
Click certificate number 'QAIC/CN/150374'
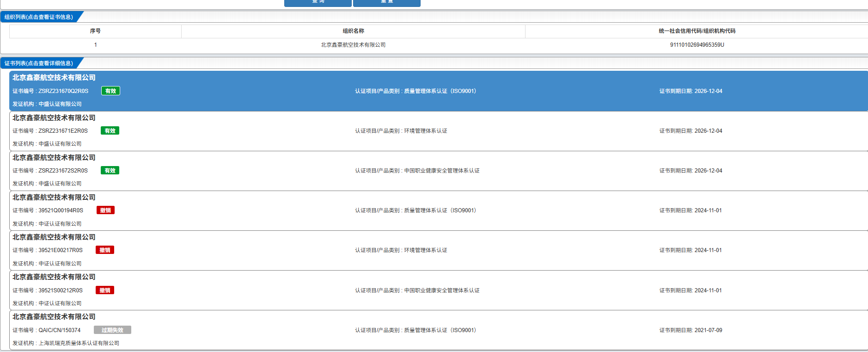click(x=60, y=330)
